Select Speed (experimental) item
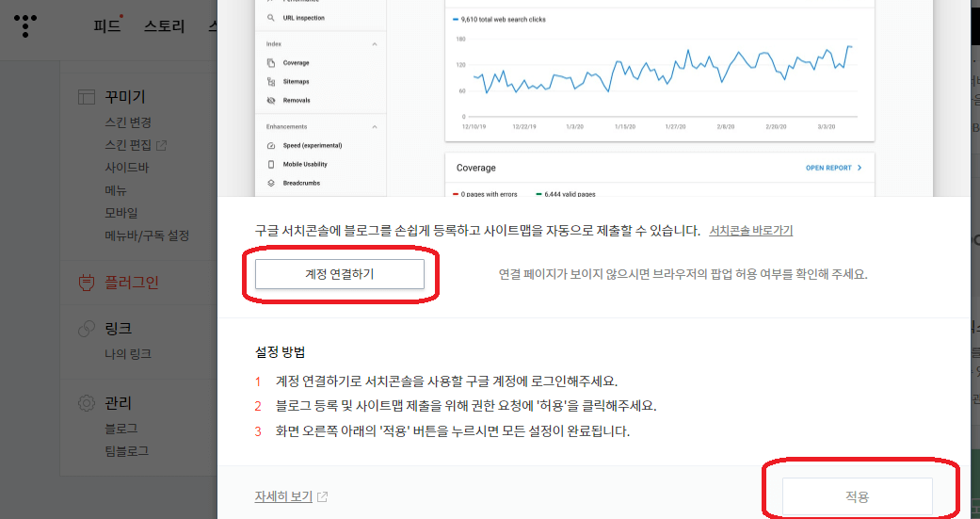 (313, 146)
